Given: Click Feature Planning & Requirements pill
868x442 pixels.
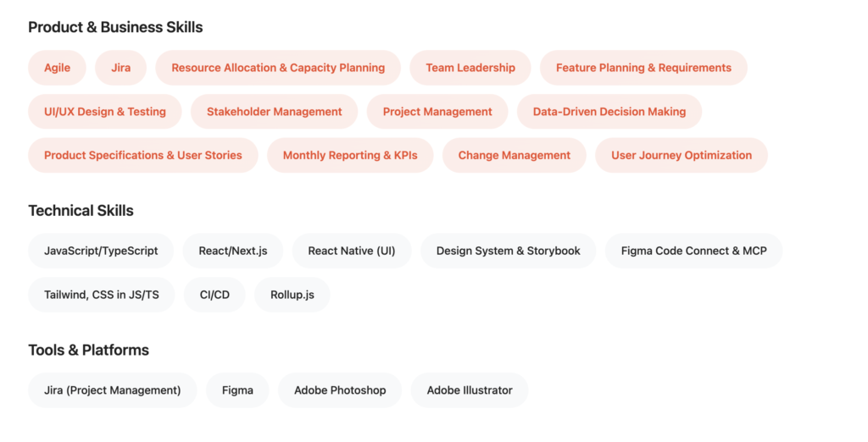Looking at the screenshot, I should [x=643, y=68].
